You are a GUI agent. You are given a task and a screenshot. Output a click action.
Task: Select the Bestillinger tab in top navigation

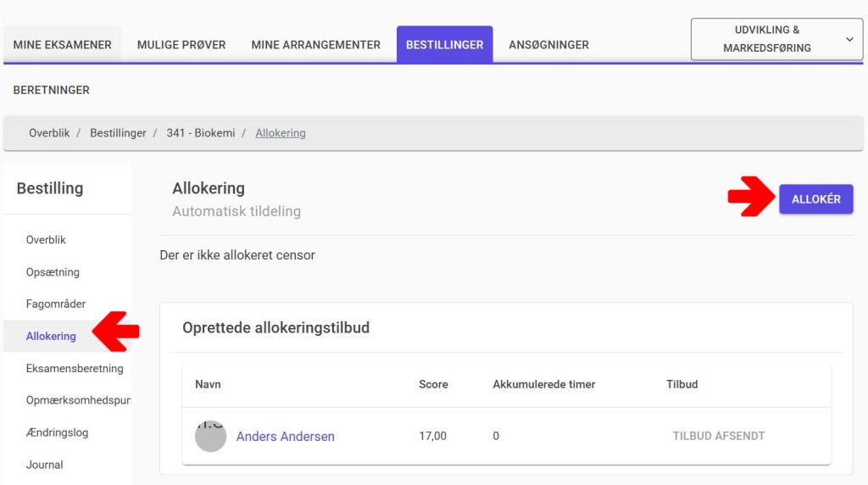(x=444, y=45)
